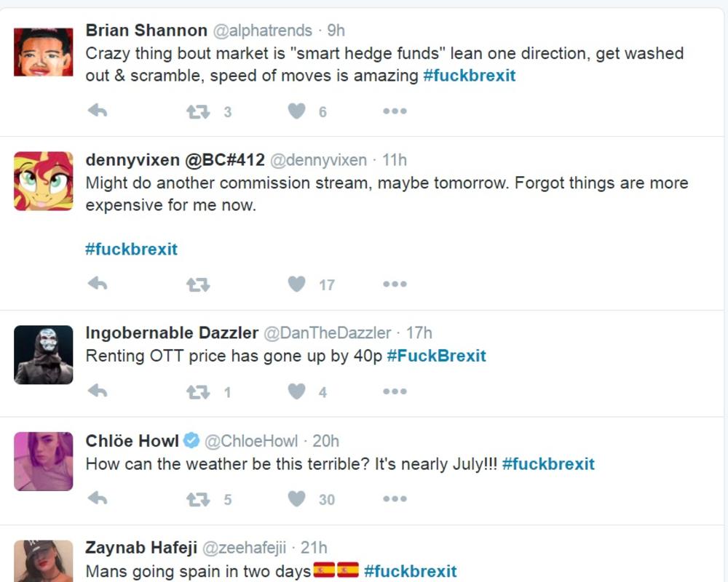Open the @alphatrends profile handle
The height and width of the screenshot is (582, 728).
click(x=262, y=31)
